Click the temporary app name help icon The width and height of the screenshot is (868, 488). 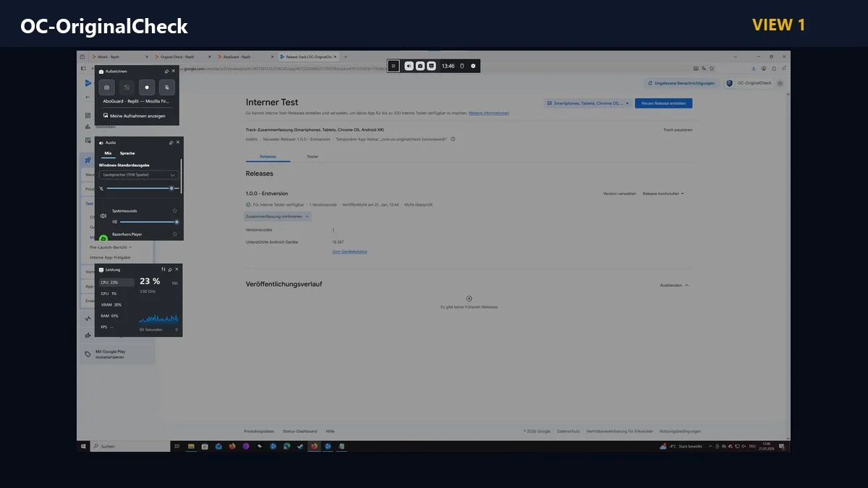(x=453, y=139)
